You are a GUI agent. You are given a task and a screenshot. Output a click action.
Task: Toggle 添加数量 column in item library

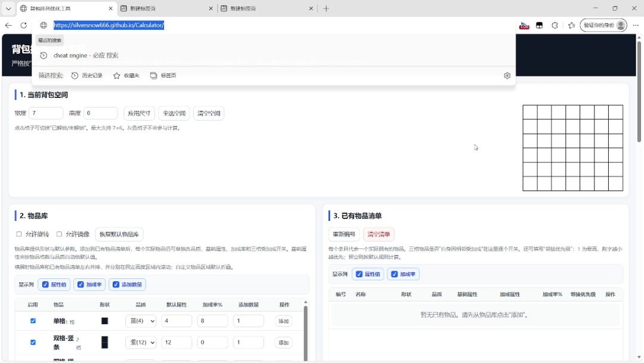[x=128, y=284]
